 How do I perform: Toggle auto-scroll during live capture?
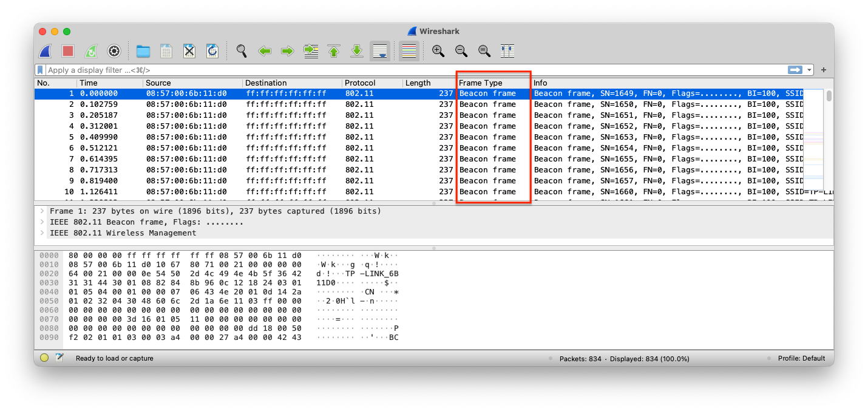[380, 51]
